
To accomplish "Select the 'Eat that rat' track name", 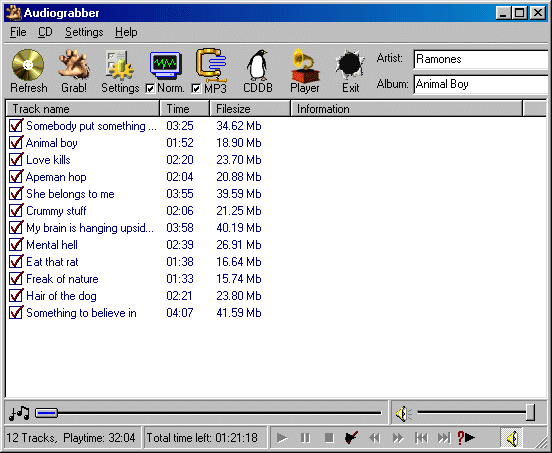I will pyautogui.click(x=52, y=262).
